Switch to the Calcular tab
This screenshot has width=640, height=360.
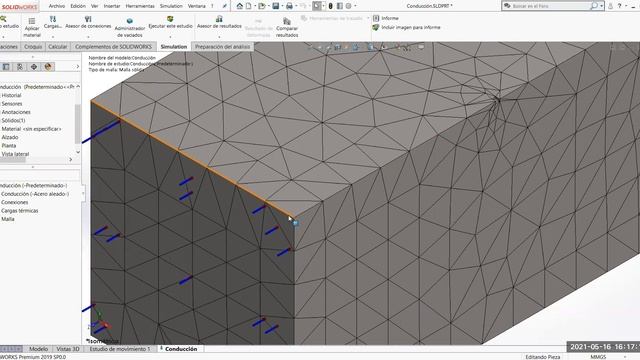58,47
